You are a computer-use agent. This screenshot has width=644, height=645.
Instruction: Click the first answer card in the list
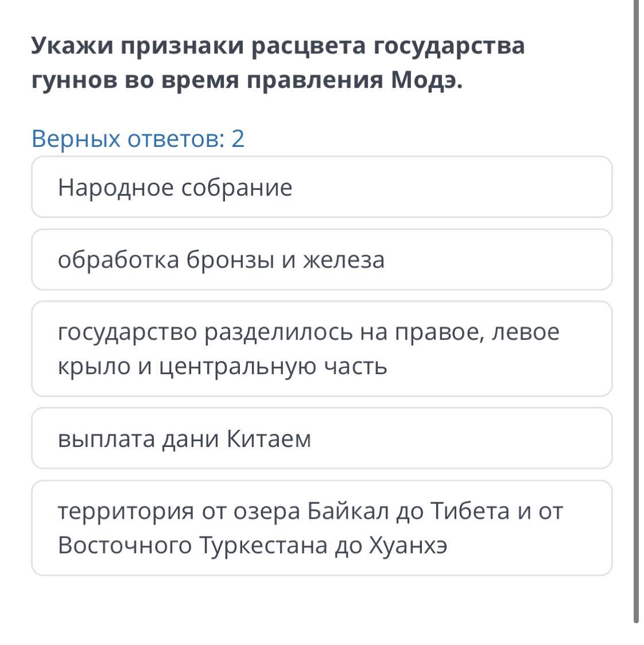pyautogui.click(x=321, y=187)
